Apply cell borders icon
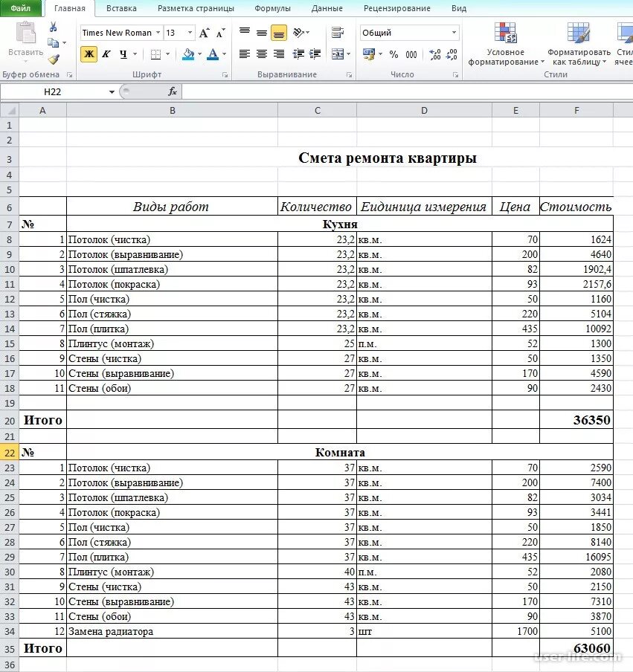The width and height of the screenshot is (633, 672). coord(155,54)
